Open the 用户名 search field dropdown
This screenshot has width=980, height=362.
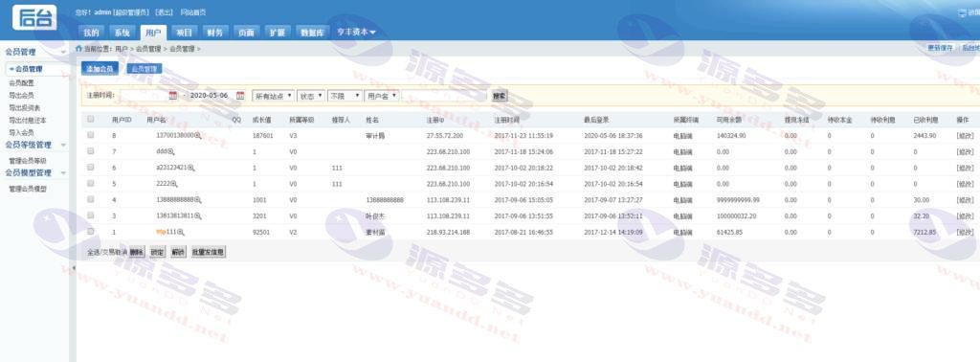click(382, 96)
